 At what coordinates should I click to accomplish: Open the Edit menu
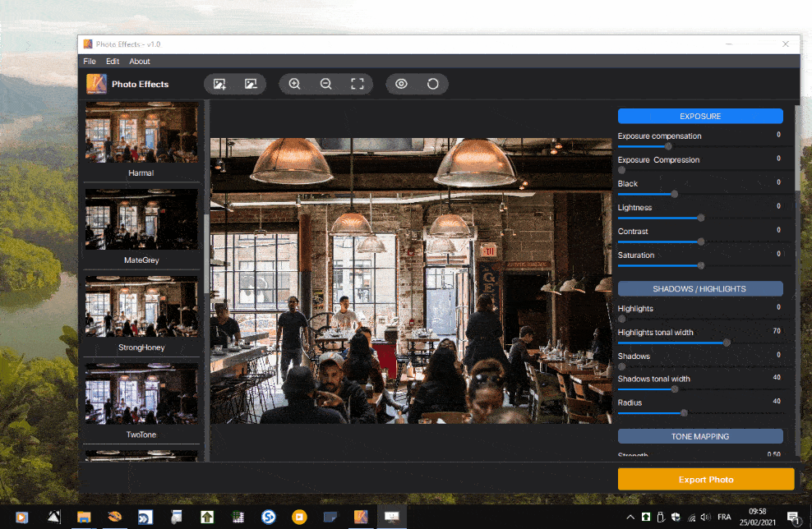pyautogui.click(x=113, y=61)
